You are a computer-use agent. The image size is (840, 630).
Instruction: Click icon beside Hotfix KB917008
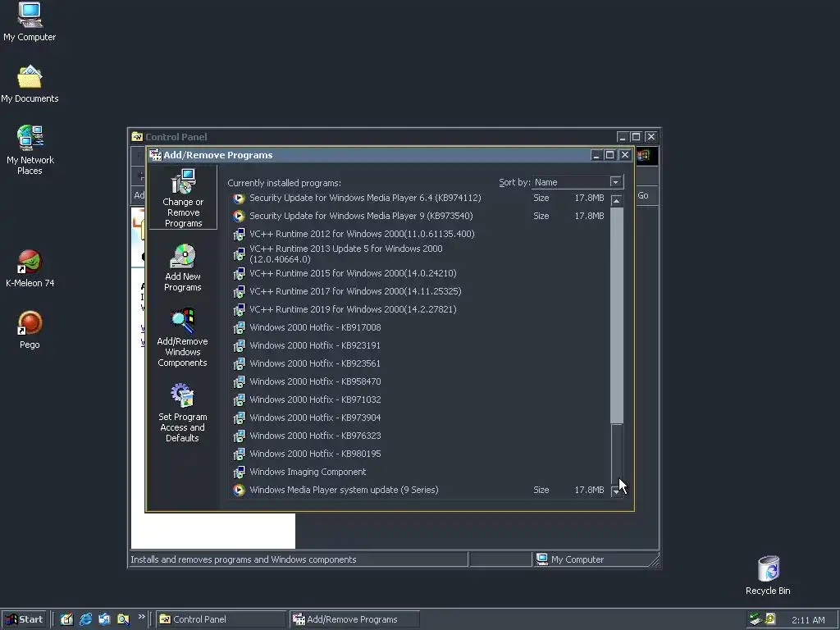[239, 327]
